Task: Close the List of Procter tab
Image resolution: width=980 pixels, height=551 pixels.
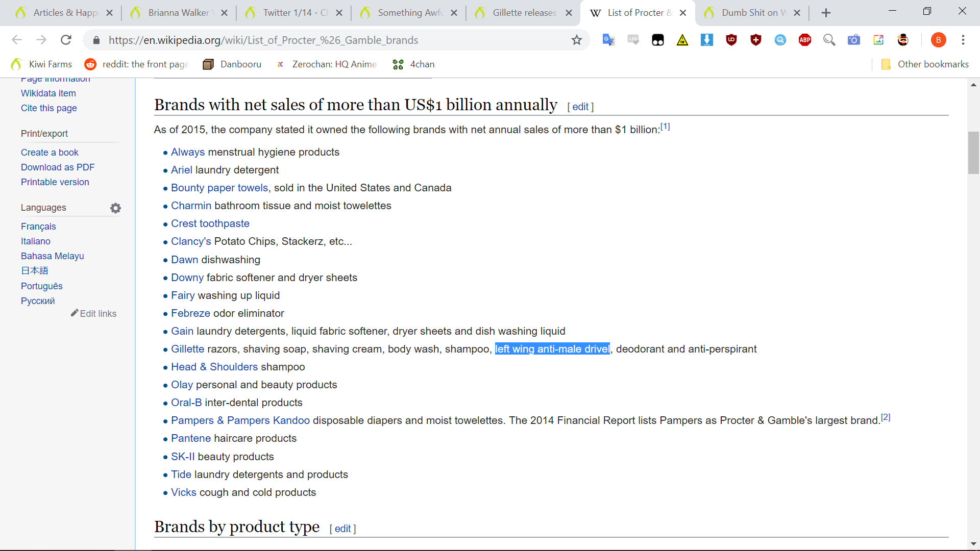Action: tap(683, 13)
